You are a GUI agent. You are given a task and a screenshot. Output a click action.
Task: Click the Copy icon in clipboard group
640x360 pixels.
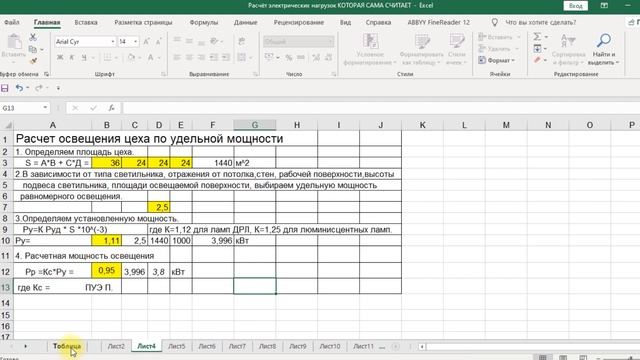(x=33, y=49)
